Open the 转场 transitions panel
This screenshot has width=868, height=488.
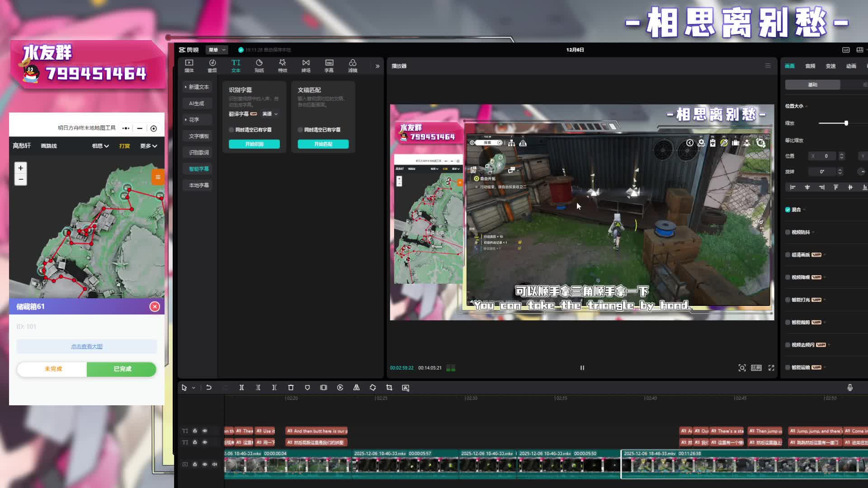coord(306,66)
